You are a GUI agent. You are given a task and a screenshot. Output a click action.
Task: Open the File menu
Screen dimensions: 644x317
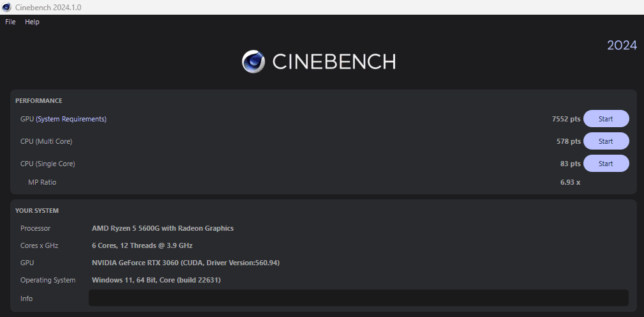10,22
